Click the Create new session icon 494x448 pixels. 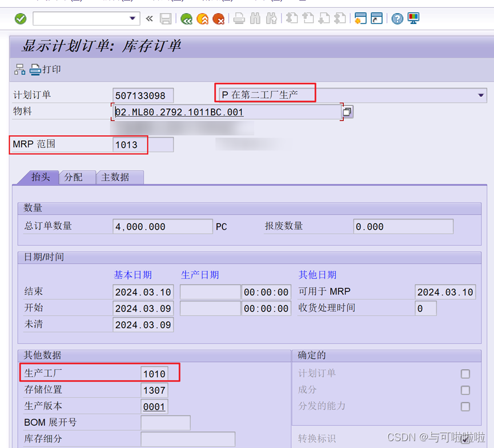[x=360, y=19]
